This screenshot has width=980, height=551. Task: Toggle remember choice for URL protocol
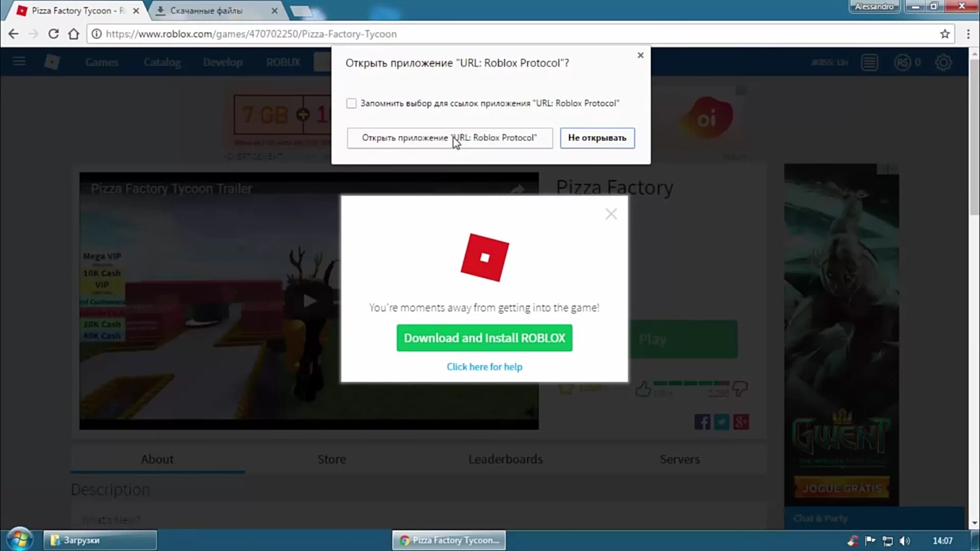click(351, 103)
